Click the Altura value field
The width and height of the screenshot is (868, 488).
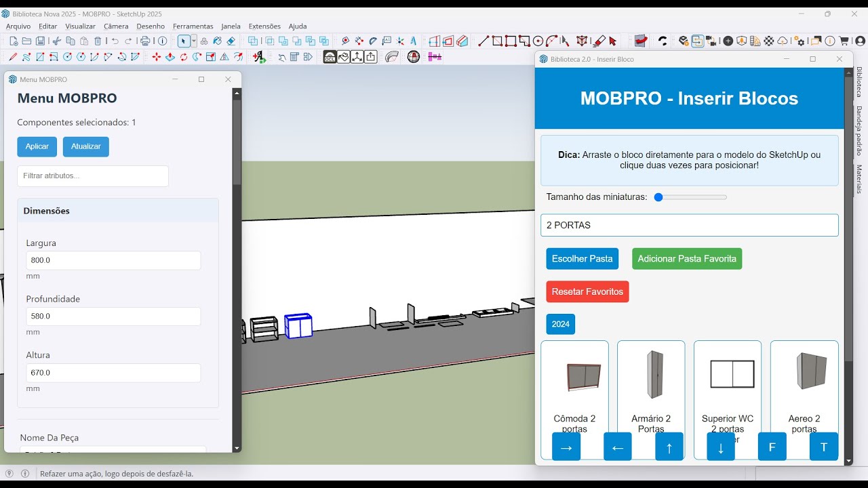(113, 373)
